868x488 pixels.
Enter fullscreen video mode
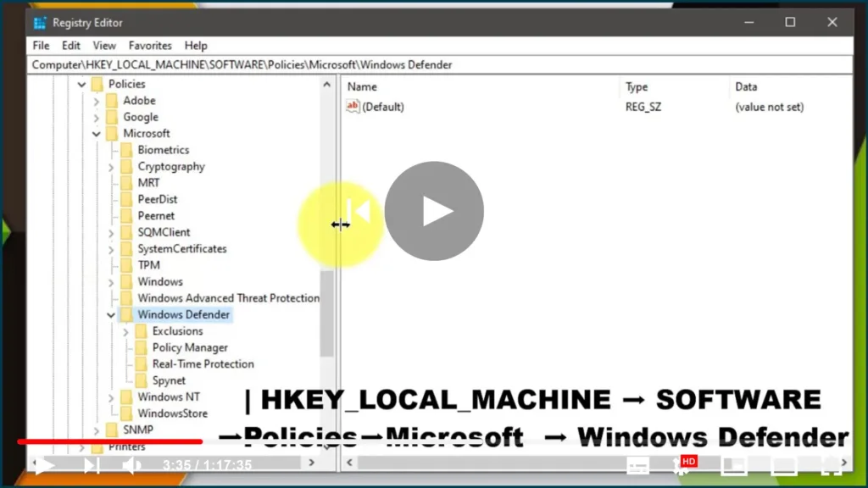point(831,465)
